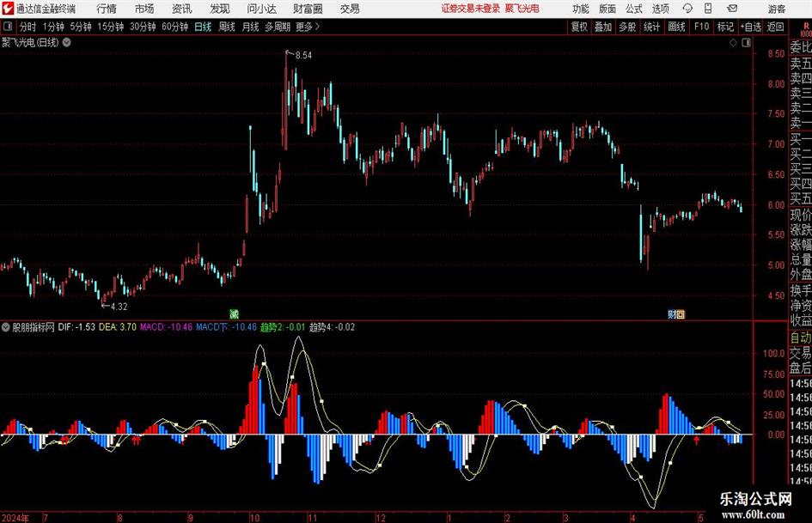Expand the 更多 periods list
The width and height of the screenshot is (812, 523).
(x=308, y=27)
